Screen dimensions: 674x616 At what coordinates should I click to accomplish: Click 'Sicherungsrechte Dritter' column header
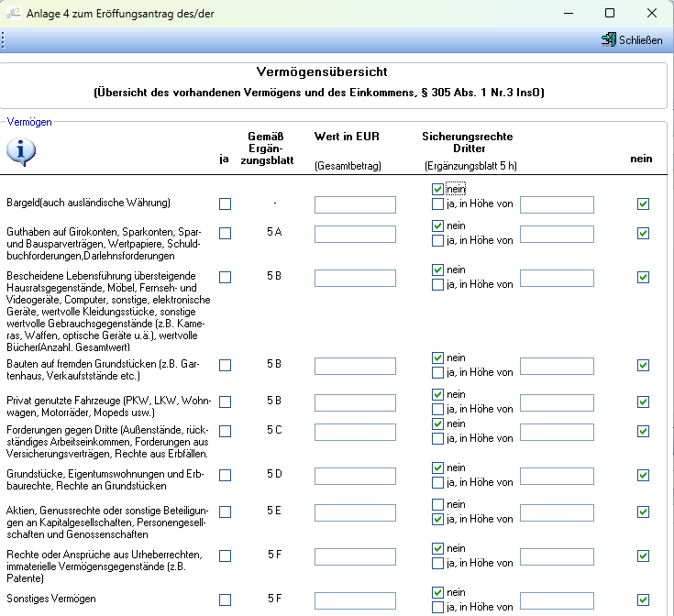pos(468,142)
